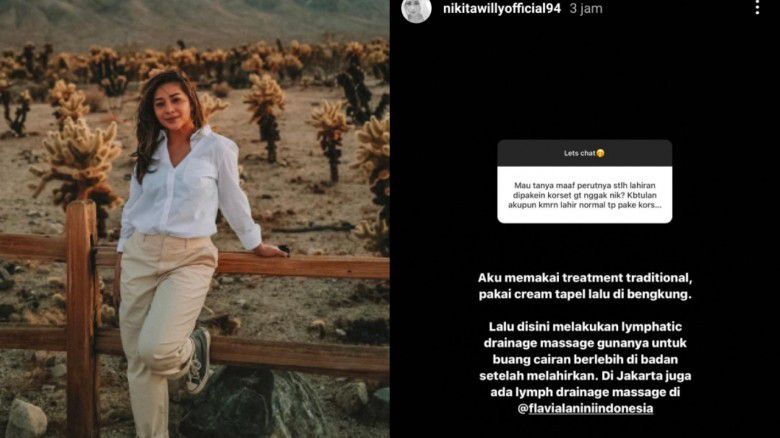Tap the white 'Mau tanya maaf' question box

pos(585,195)
